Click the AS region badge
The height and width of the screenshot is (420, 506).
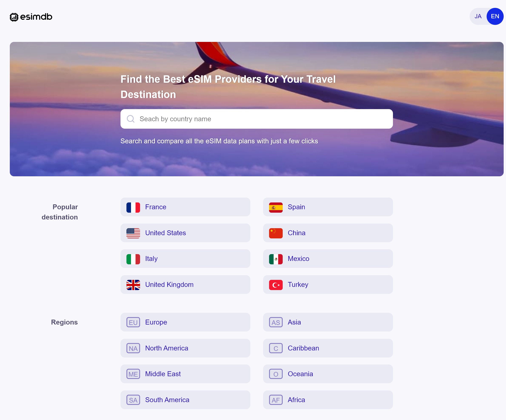276,322
